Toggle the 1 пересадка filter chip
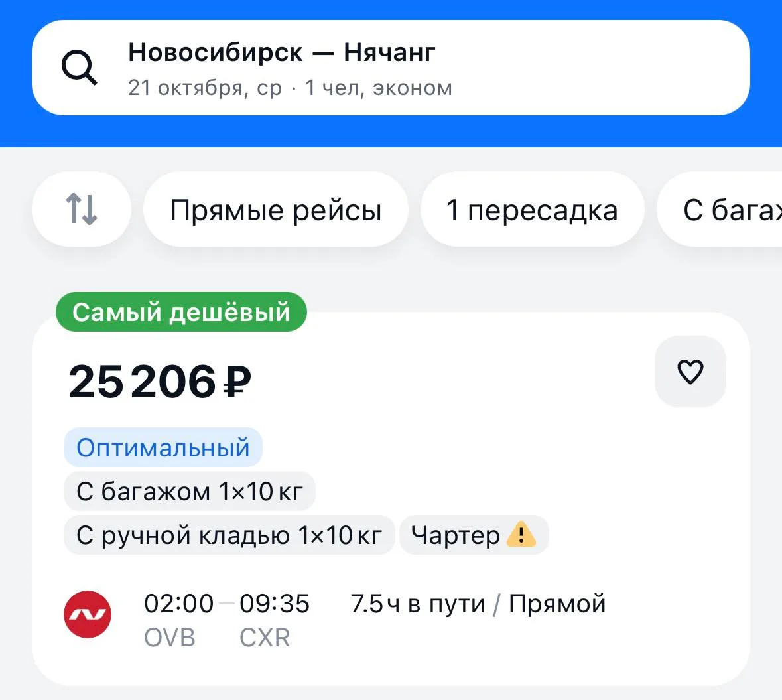Screen dimensions: 782x700 coord(532,209)
